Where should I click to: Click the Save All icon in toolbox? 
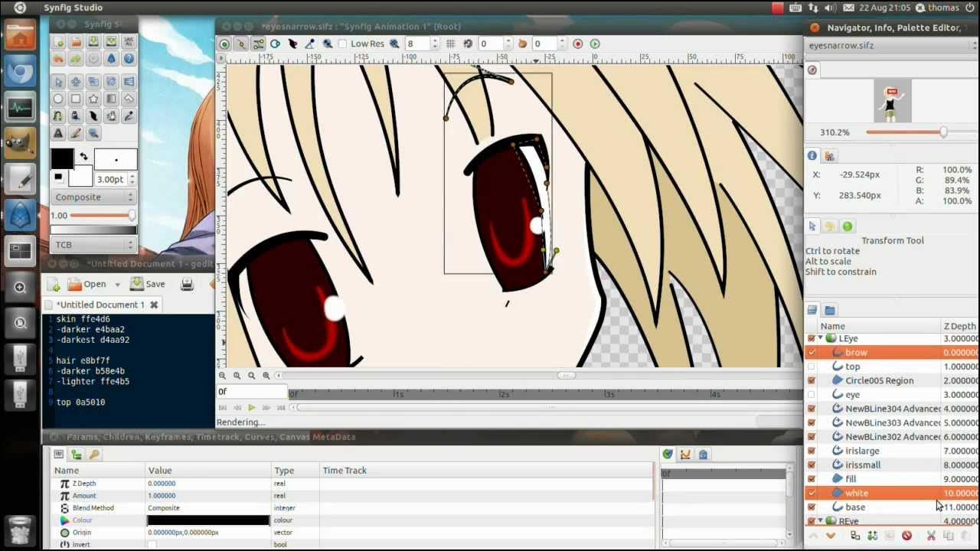pos(129,43)
